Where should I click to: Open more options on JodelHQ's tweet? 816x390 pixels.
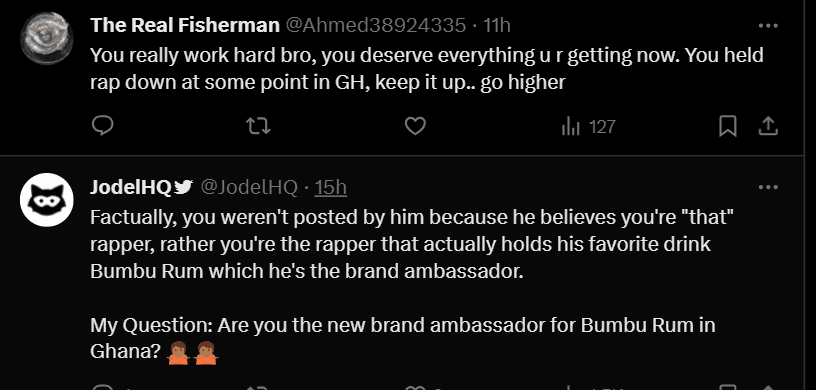[768, 187]
